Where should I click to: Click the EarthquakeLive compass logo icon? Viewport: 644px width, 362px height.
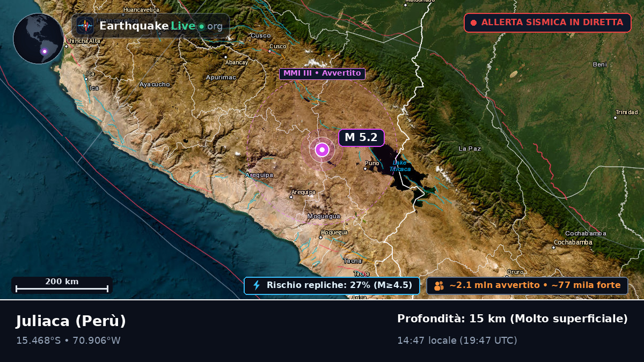point(85,26)
